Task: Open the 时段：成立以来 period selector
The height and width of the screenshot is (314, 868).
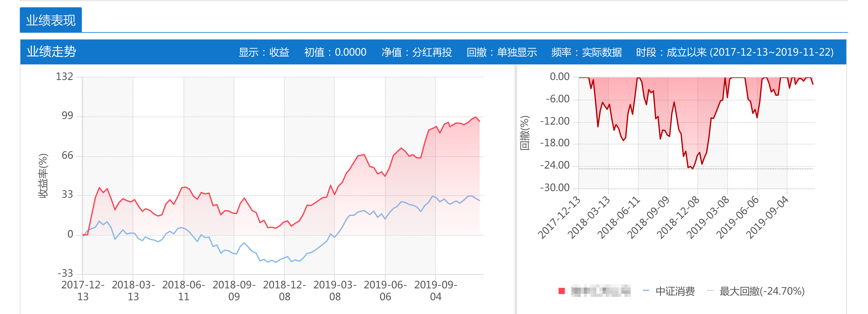Action: pyautogui.click(x=735, y=52)
